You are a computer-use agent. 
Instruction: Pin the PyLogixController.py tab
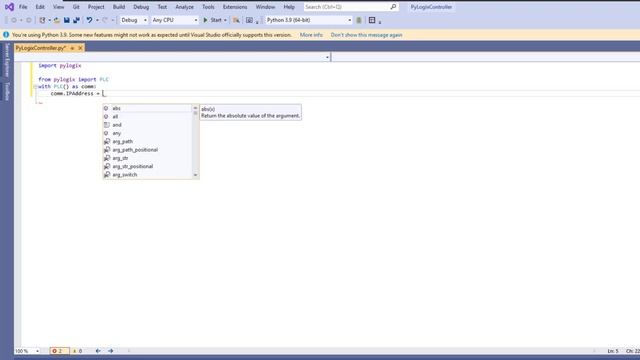[x=72, y=48]
